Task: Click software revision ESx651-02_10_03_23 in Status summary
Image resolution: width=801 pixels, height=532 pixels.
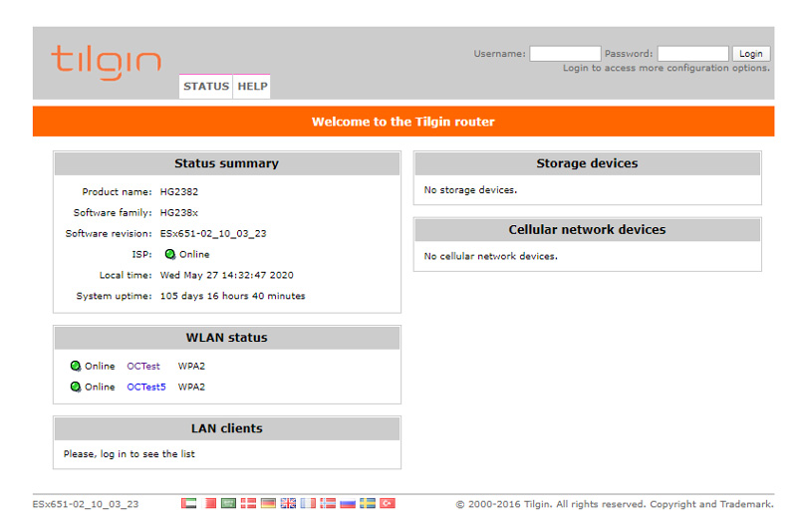Action: pos(213,233)
